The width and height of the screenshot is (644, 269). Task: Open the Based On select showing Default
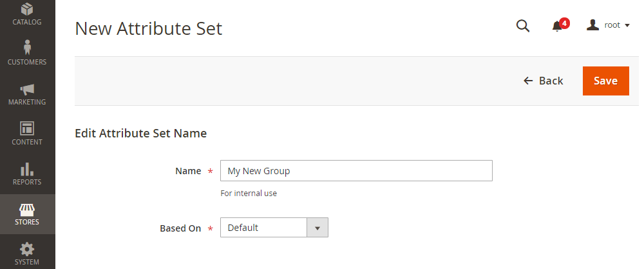[x=274, y=228]
